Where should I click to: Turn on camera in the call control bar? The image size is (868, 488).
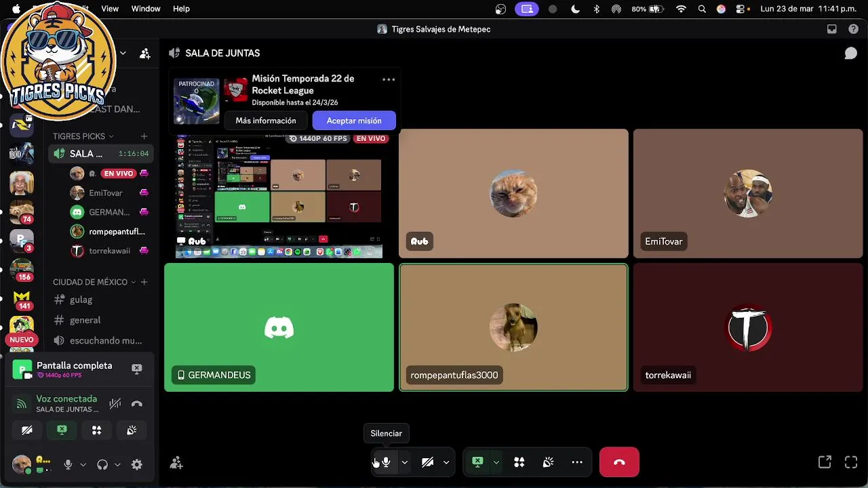coord(427,462)
